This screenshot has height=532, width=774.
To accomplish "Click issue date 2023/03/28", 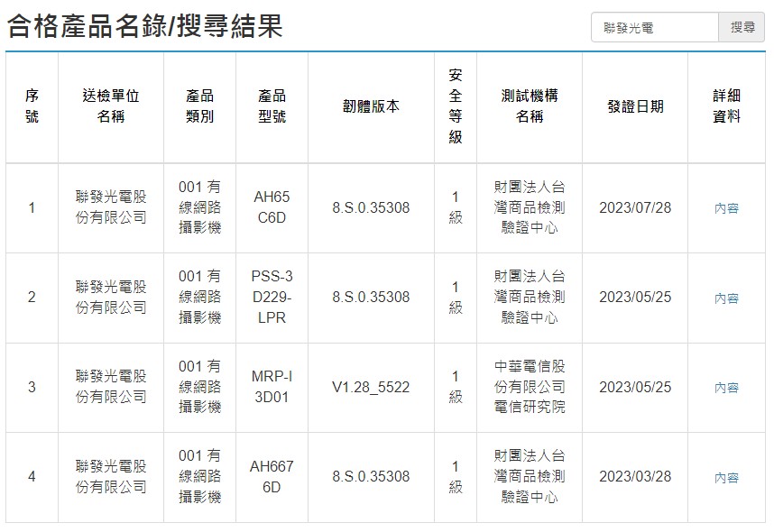I will coord(635,477).
